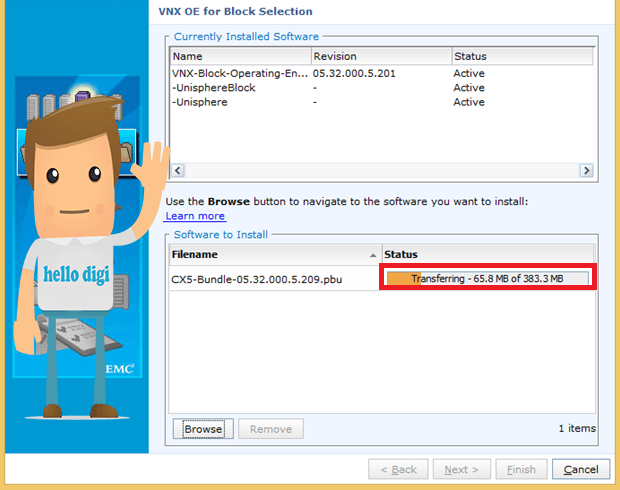Select the CX5-Bundle-05.32.000.5.209.pbu file row
Viewport: 620px width, 490px height.
coord(382,279)
